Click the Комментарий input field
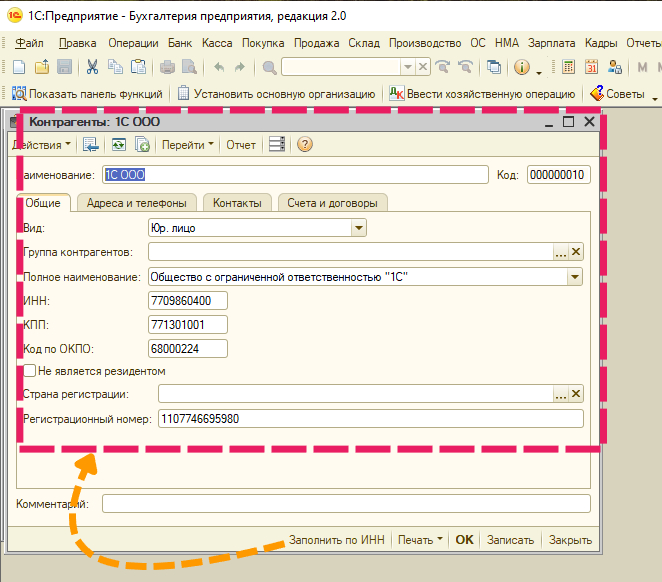 (x=346, y=504)
